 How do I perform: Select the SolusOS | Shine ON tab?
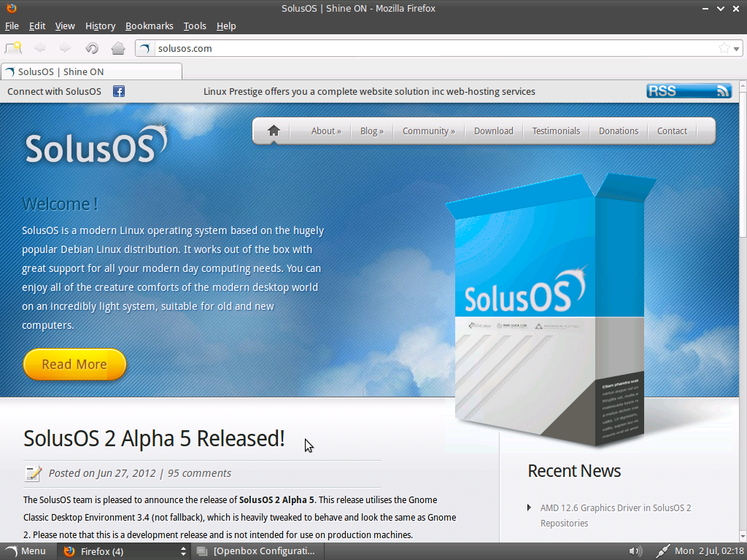(x=91, y=71)
